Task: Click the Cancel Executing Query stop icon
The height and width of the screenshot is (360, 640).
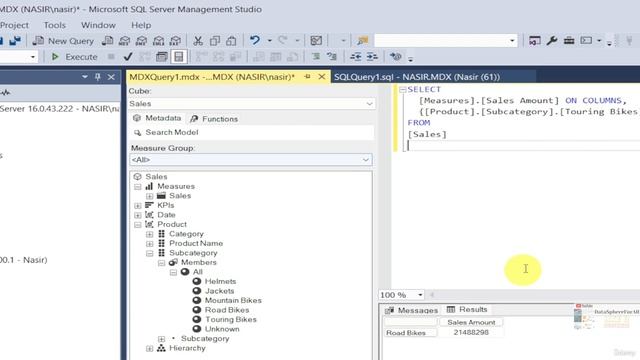Action: coord(111,57)
